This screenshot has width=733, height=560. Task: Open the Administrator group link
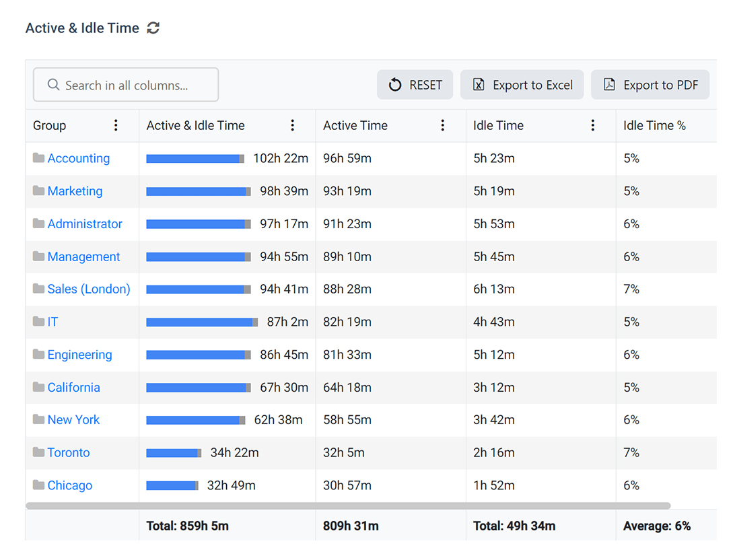tap(84, 223)
